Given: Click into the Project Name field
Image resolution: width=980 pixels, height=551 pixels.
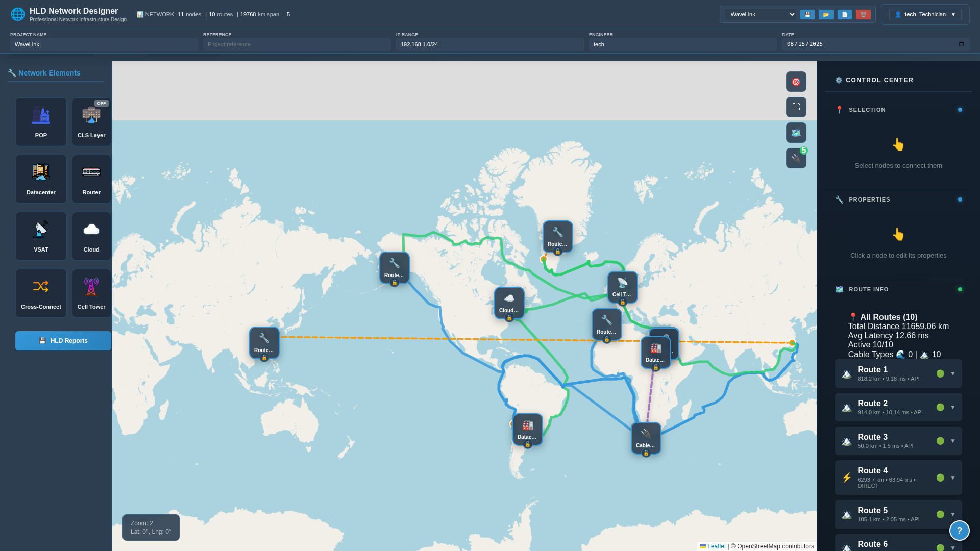Looking at the screenshot, I should coord(104,44).
